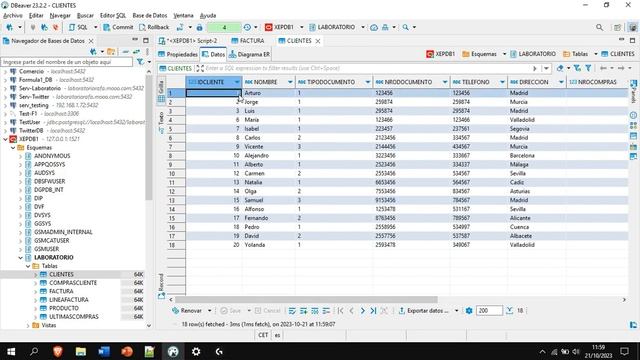Viewport: 640px width, 360px height.
Task: Click the Rollback button
Action: 154,27
